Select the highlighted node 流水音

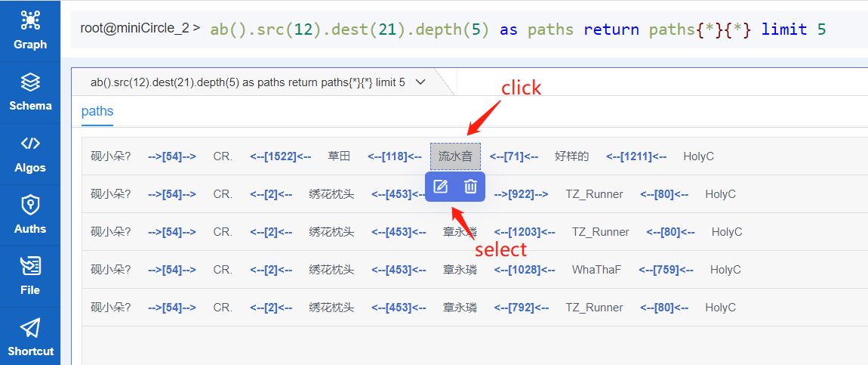coord(456,156)
